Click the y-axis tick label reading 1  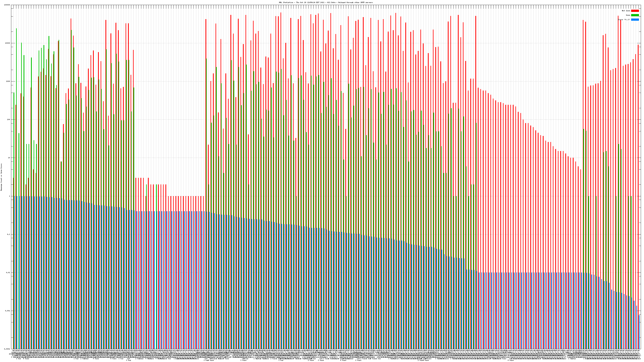pyautogui.click(x=10, y=196)
